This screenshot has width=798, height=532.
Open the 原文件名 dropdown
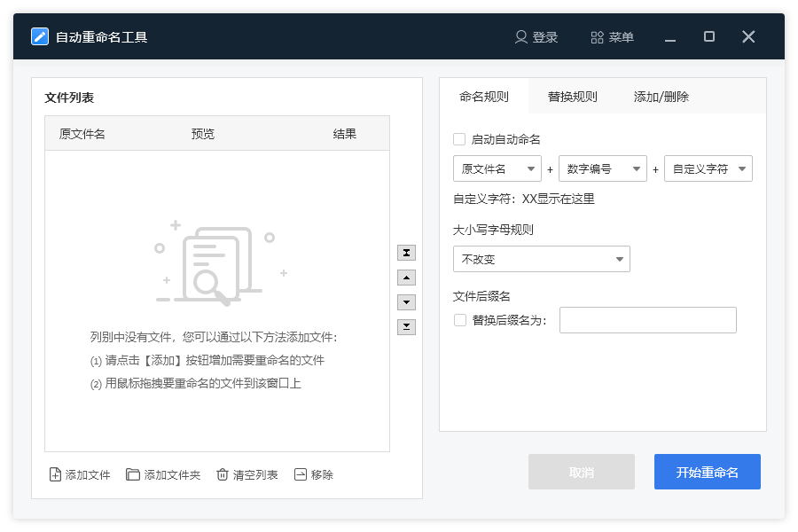click(x=497, y=168)
